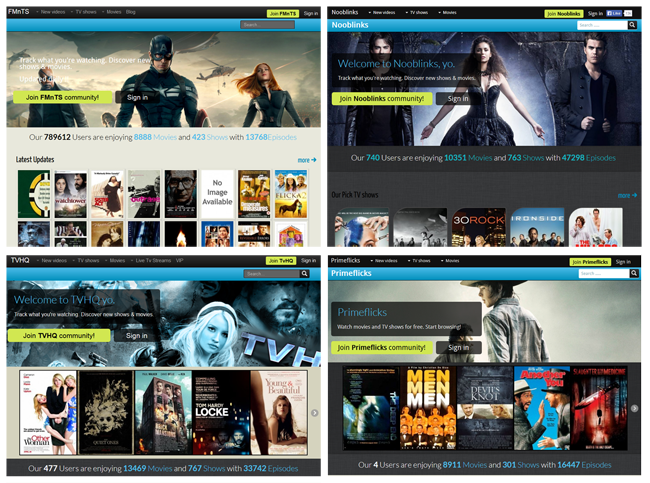Open Live Tv Streams menu on TVHQ

(151, 261)
